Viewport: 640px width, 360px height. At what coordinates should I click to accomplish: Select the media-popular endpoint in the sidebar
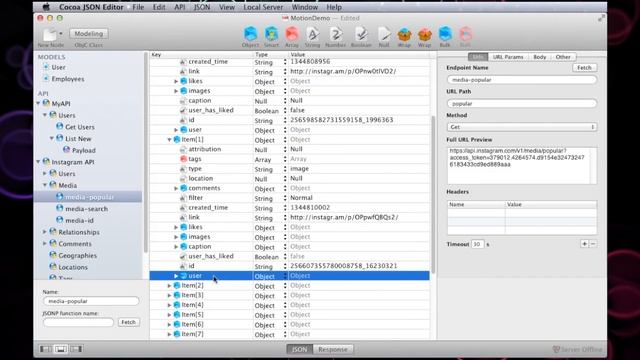(x=89, y=197)
